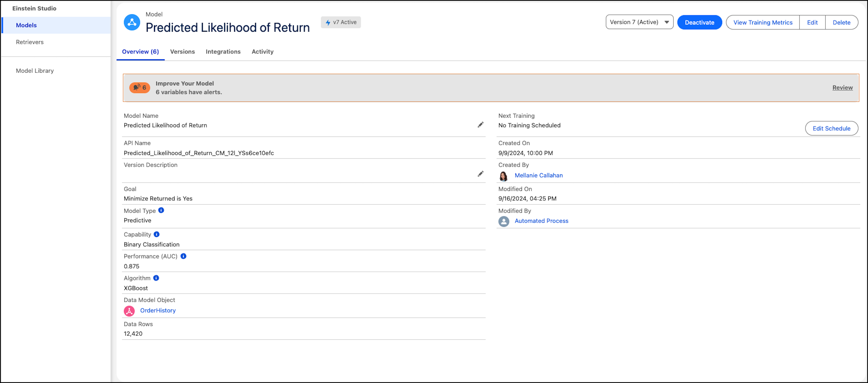Viewport: 868px width, 383px height.
Task: Show info tooltip for Algorithm
Action: pyautogui.click(x=156, y=278)
